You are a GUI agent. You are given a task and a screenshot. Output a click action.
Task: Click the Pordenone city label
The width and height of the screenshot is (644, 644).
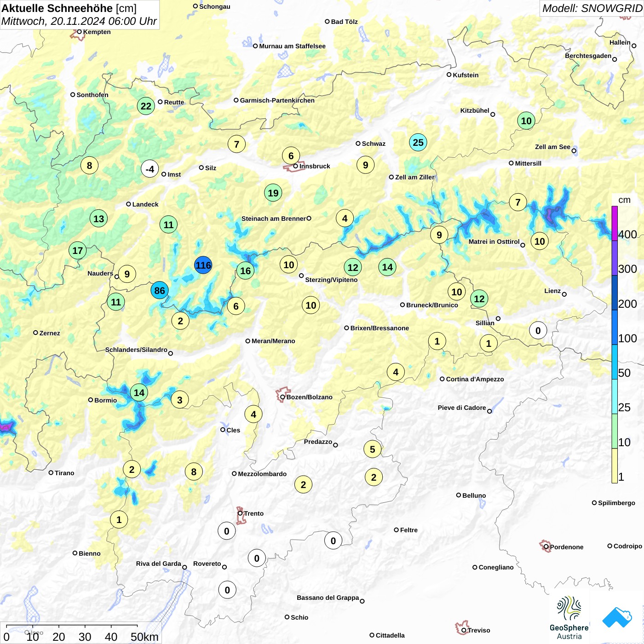pyautogui.click(x=567, y=547)
